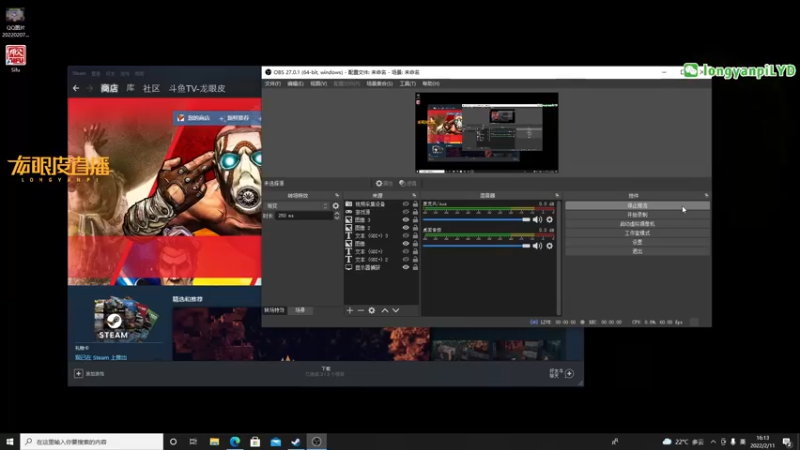Select the 视频采集设备 source row
Viewport: 800px width, 450px height.
tap(382, 204)
